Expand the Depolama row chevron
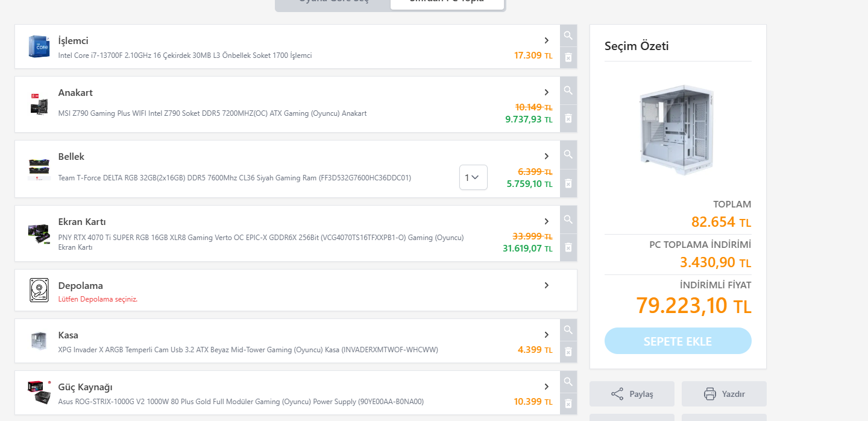Screen dimensions: 868x421 [x=547, y=285]
